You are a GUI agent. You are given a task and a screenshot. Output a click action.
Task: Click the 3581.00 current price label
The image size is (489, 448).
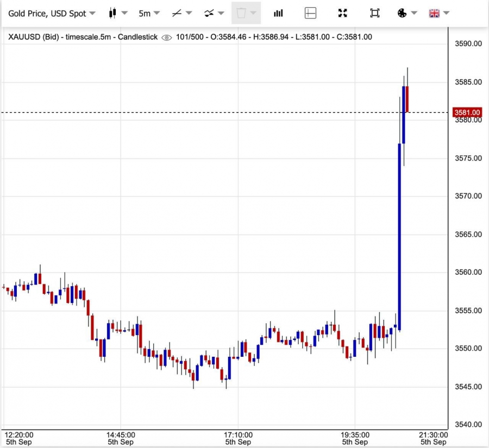tap(467, 112)
